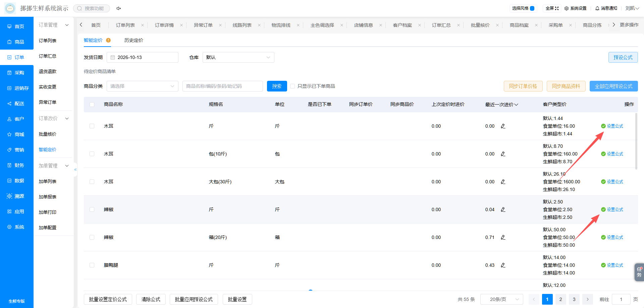Select the checkbox for 木耳 大包(30斤) row
This screenshot has height=308, width=644.
coord(92,182)
